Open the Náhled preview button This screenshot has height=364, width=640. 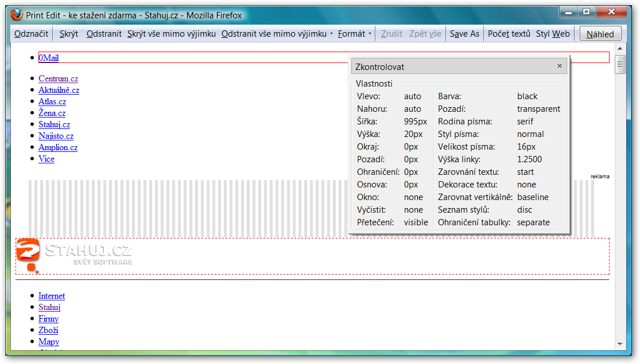(600, 34)
